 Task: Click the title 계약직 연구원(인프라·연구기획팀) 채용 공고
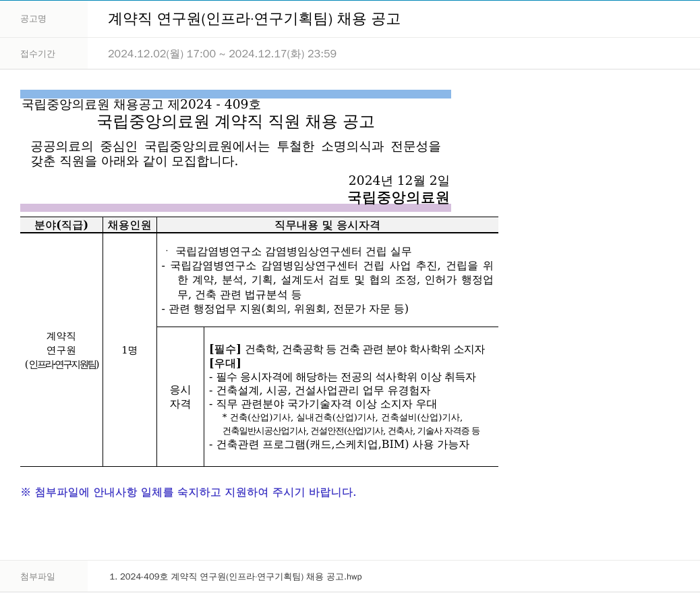coord(254,19)
